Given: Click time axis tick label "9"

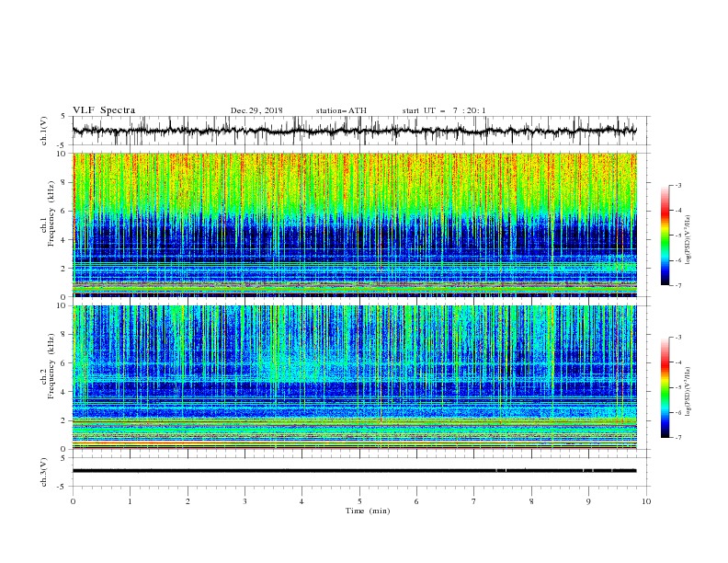Looking at the screenshot, I should (588, 501).
